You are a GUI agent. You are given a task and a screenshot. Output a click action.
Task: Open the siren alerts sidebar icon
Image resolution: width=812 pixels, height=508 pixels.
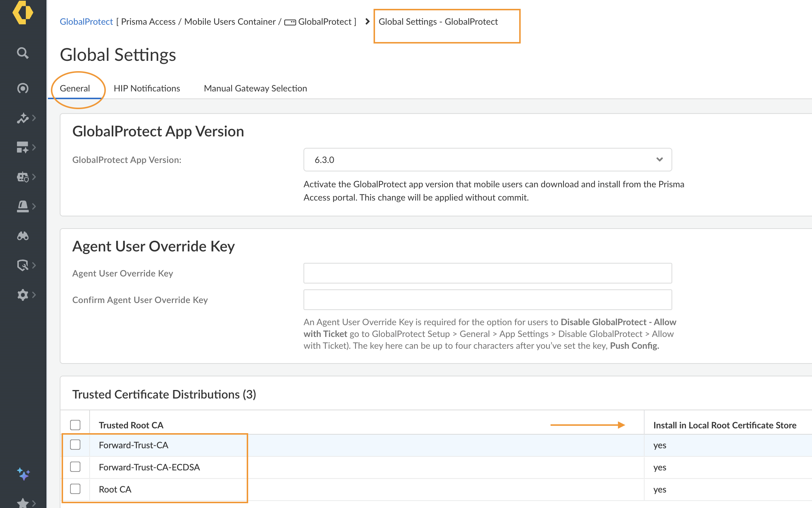coord(22,206)
